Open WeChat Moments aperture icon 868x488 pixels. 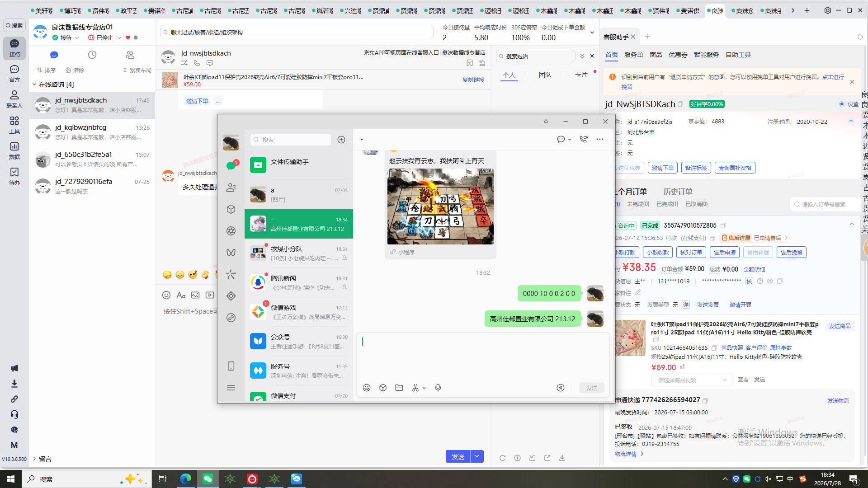click(x=231, y=231)
